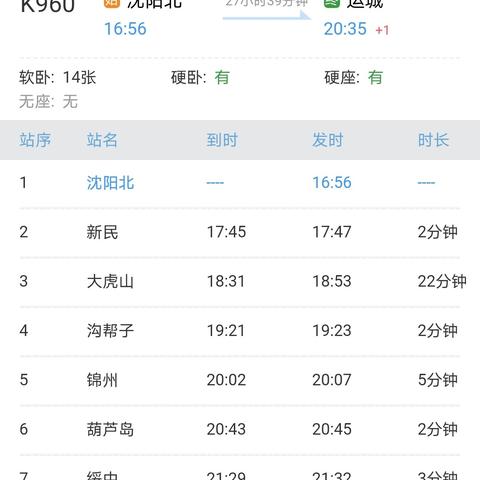
Task: Open the 大虎山 station row
Action: pos(240,281)
